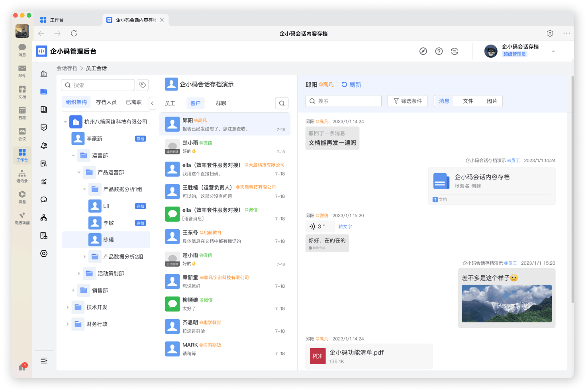Open the blue folder icon in admin sidebar

[x=44, y=92]
